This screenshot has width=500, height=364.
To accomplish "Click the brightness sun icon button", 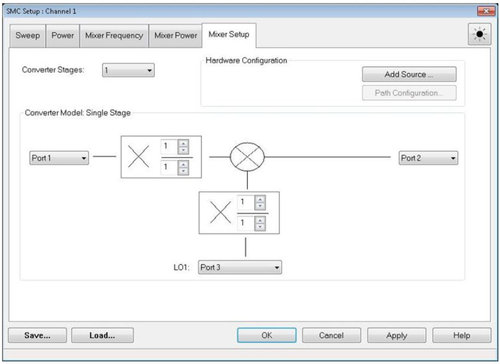I will [x=479, y=34].
